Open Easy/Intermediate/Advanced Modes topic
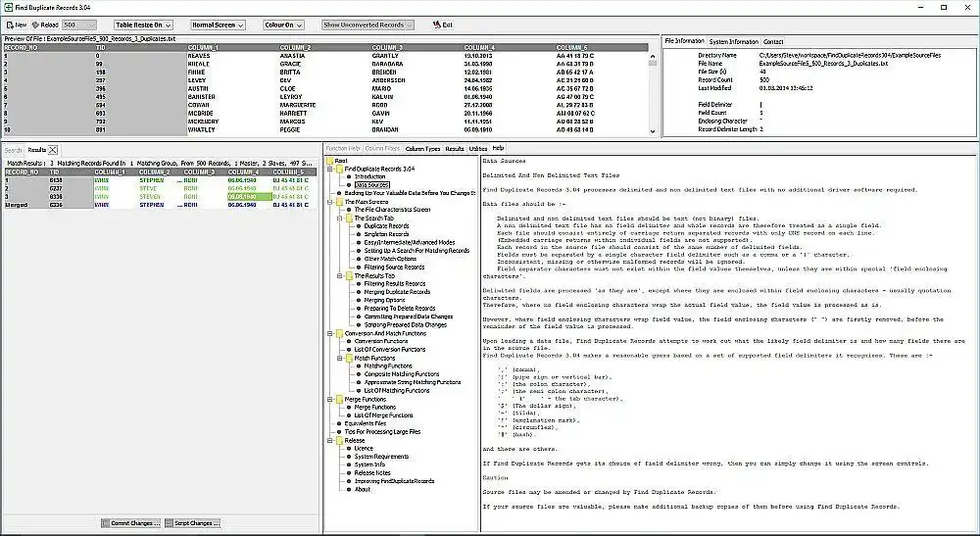 (410, 242)
